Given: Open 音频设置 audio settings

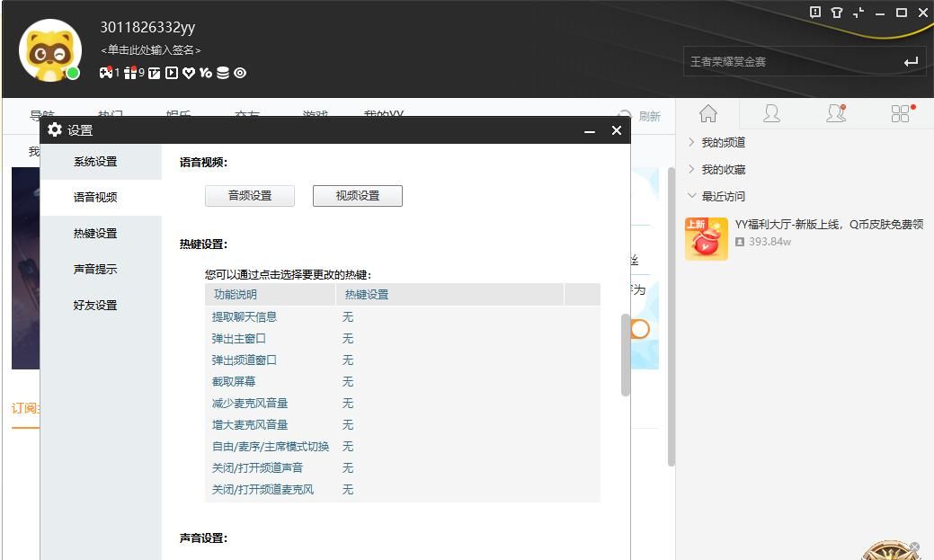Looking at the screenshot, I should pyautogui.click(x=249, y=195).
